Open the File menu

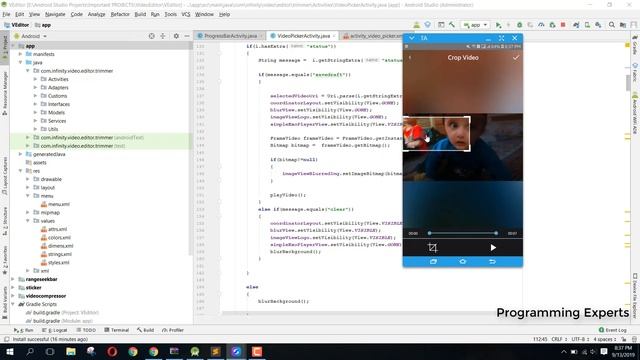(x=6, y=14)
